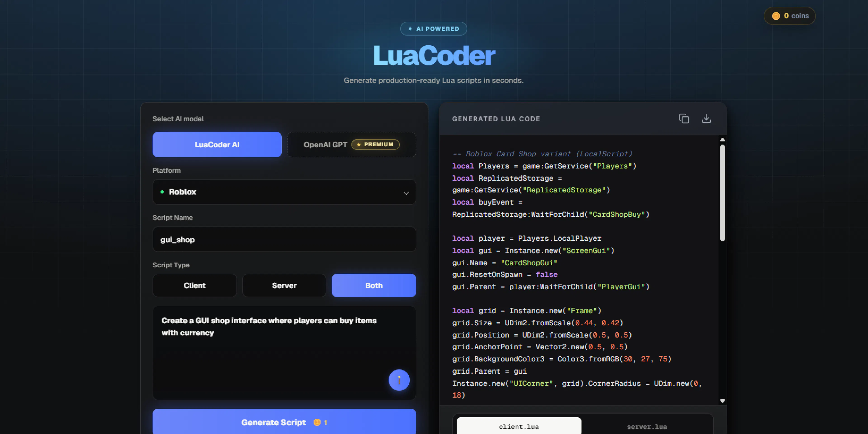This screenshot has width=868, height=434.
Task: Open the 0 coins balance badge
Action: click(790, 16)
